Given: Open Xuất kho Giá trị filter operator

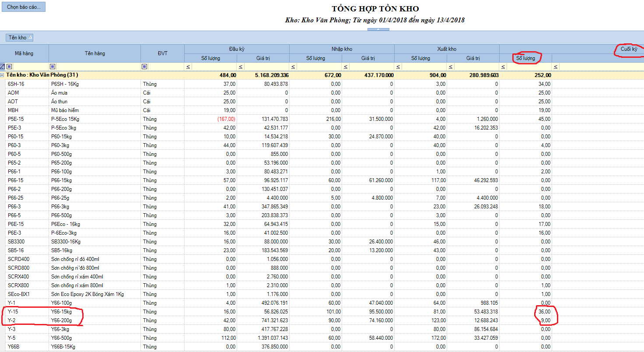Looking at the screenshot, I should [x=451, y=67].
